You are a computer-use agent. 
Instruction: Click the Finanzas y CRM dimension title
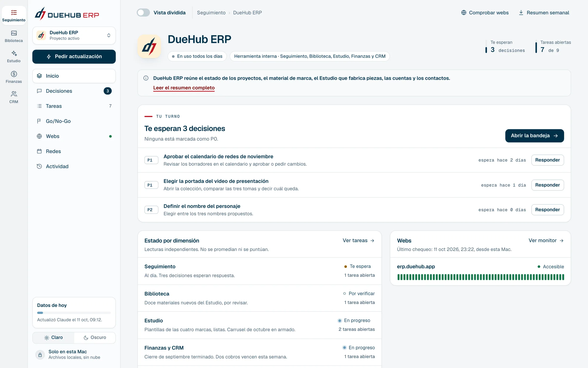[164, 348]
